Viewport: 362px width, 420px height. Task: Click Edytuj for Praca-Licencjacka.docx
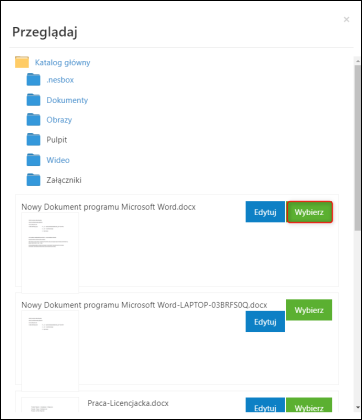[x=265, y=405]
